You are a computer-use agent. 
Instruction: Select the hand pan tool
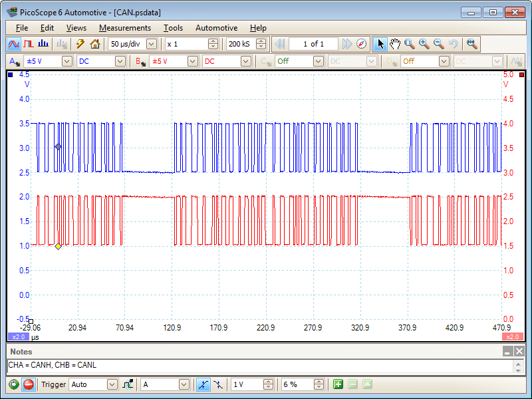coord(395,44)
